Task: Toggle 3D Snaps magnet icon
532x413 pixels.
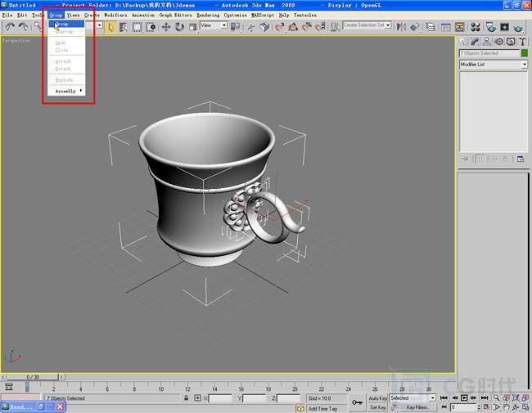Action: (x=280, y=27)
